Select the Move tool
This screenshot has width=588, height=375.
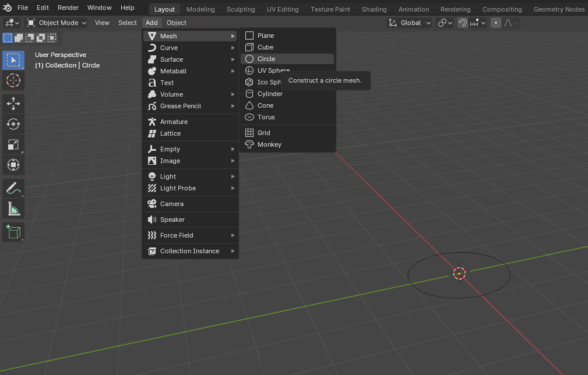click(x=13, y=104)
